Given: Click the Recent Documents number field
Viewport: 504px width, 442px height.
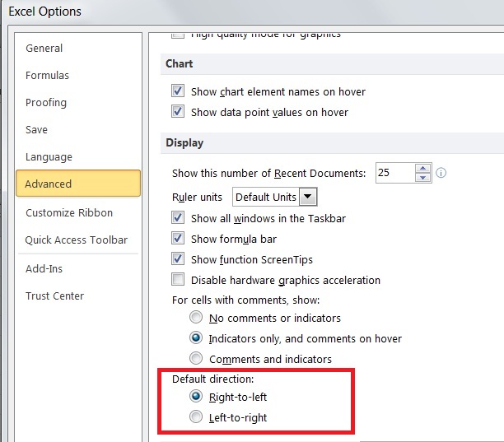Looking at the screenshot, I should [395, 173].
